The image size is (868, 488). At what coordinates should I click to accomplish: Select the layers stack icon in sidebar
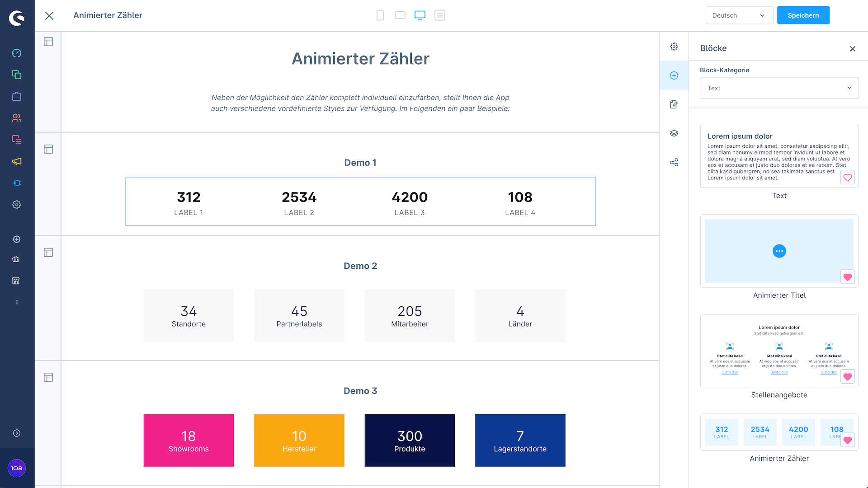[x=674, y=133]
